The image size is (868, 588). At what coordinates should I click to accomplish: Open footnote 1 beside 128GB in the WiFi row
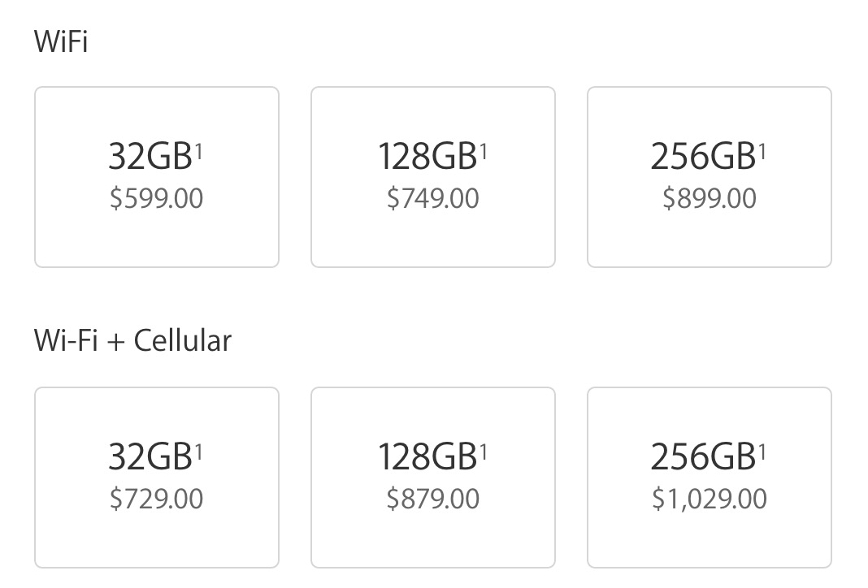(484, 148)
